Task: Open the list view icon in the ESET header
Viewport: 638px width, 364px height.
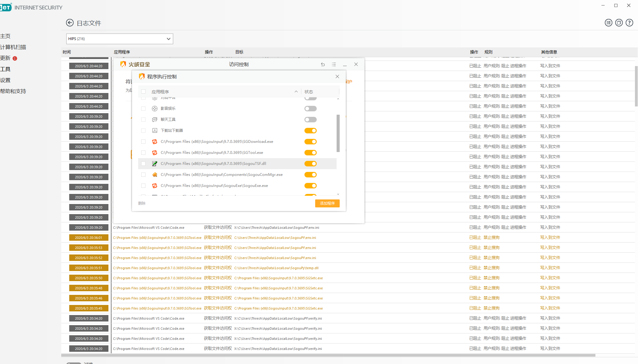Action: (609, 23)
